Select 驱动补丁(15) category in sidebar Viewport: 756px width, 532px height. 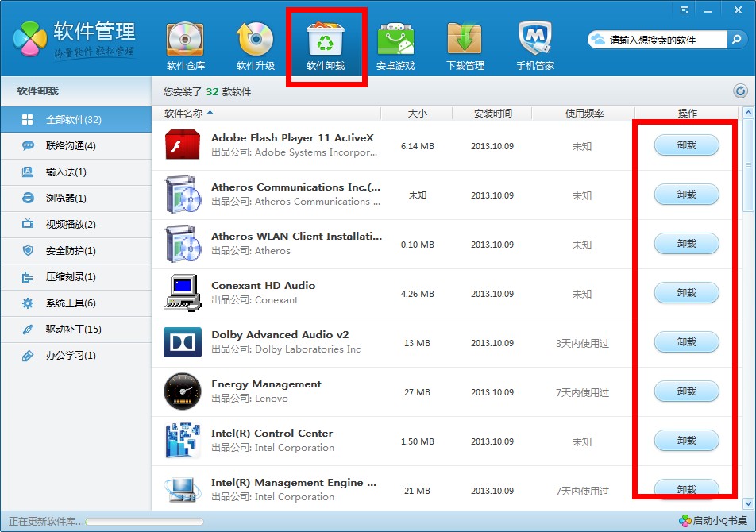coord(73,330)
